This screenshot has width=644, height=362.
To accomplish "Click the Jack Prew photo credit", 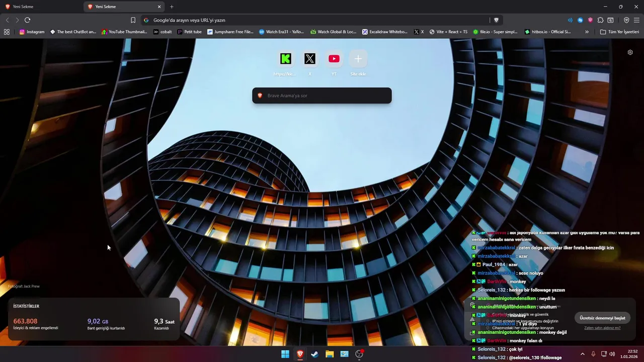I will click(x=24, y=287).
